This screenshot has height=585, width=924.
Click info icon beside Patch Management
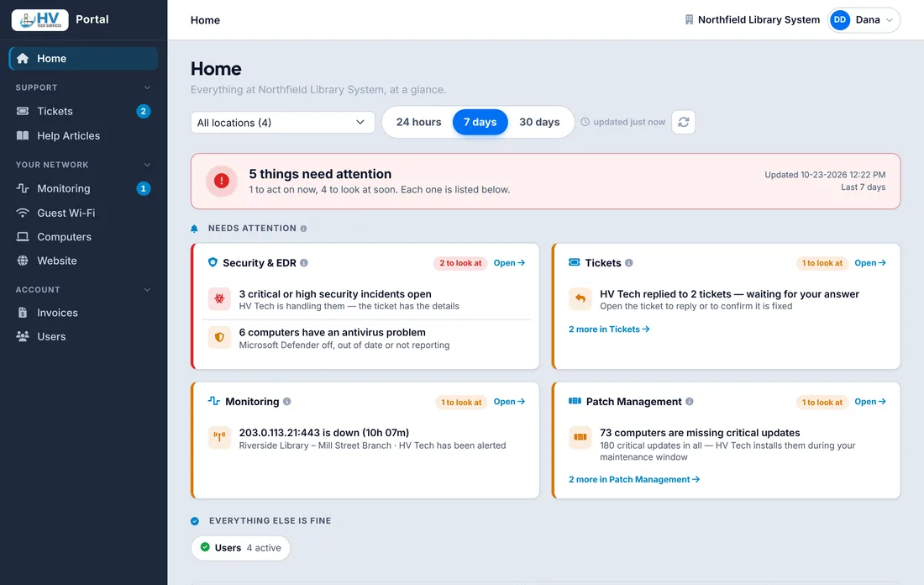tap(690, 402)
